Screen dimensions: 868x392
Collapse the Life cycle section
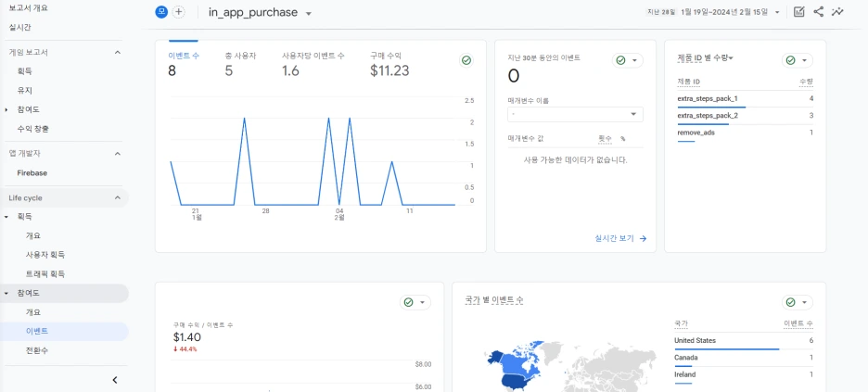117,197
